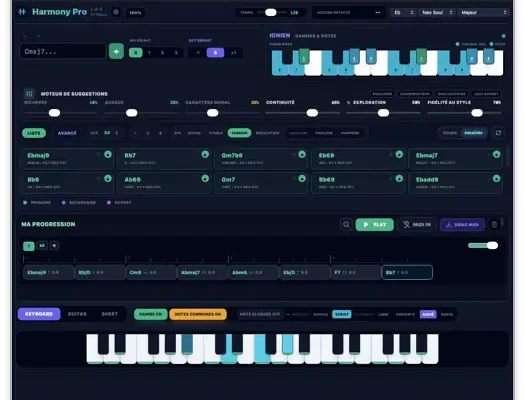Add Gm7 suggestion using its plus icon
The image size is (525, 400).
point(302,178)
